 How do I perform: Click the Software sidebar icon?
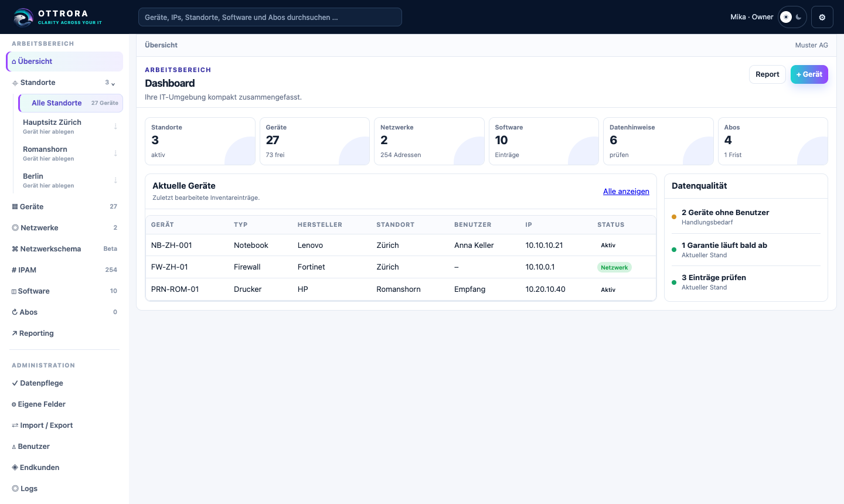pyautogui.click(x=14, y=291)
